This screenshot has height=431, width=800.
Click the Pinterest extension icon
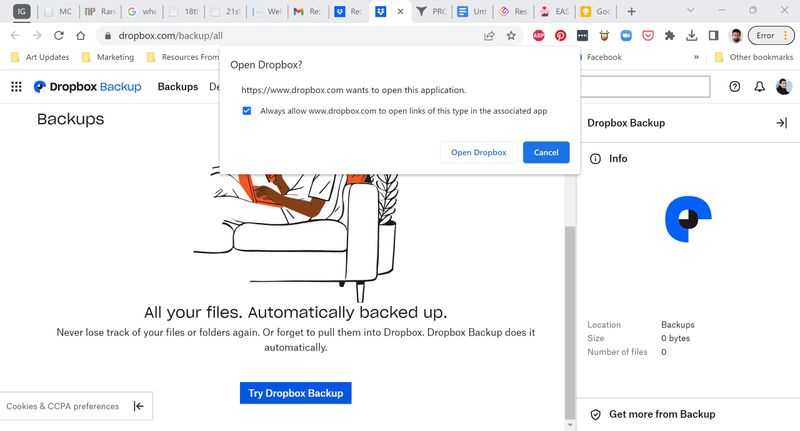(561, 35)
